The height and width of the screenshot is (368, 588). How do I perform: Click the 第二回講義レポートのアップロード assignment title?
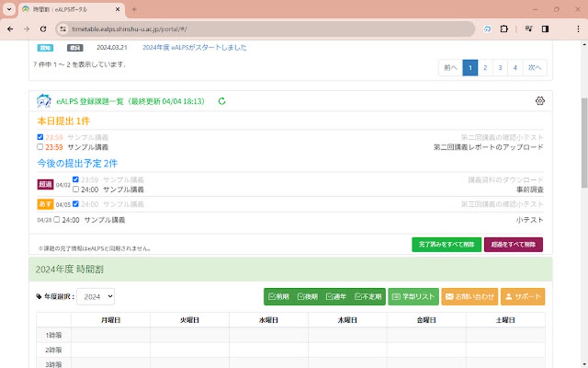coord(488,147)
